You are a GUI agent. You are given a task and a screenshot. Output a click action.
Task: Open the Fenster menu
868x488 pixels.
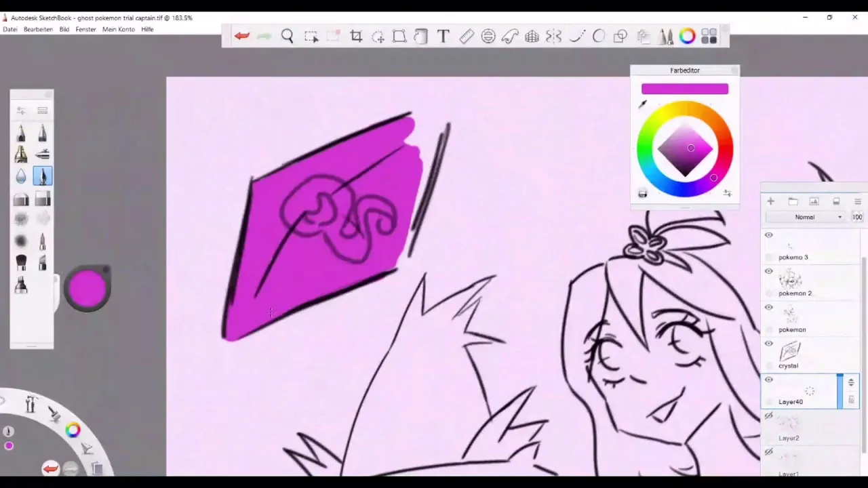(x=85, y=29)
